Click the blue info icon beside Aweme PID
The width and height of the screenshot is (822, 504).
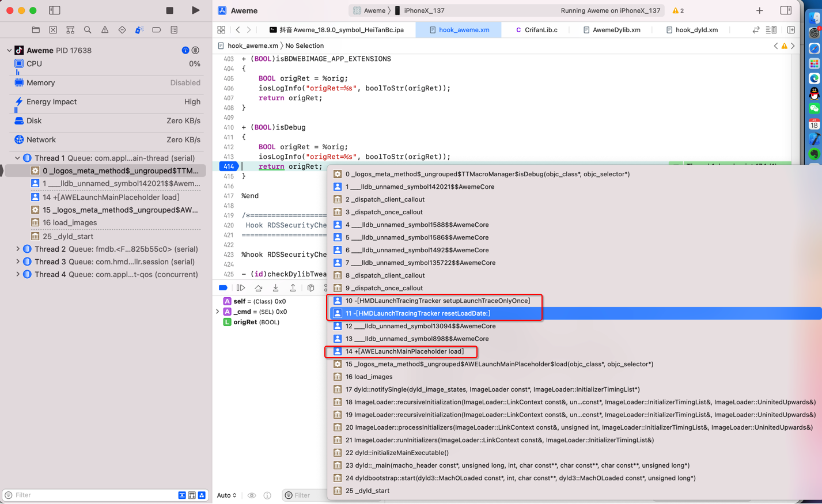pyautogui.click(x=185, y=51)
